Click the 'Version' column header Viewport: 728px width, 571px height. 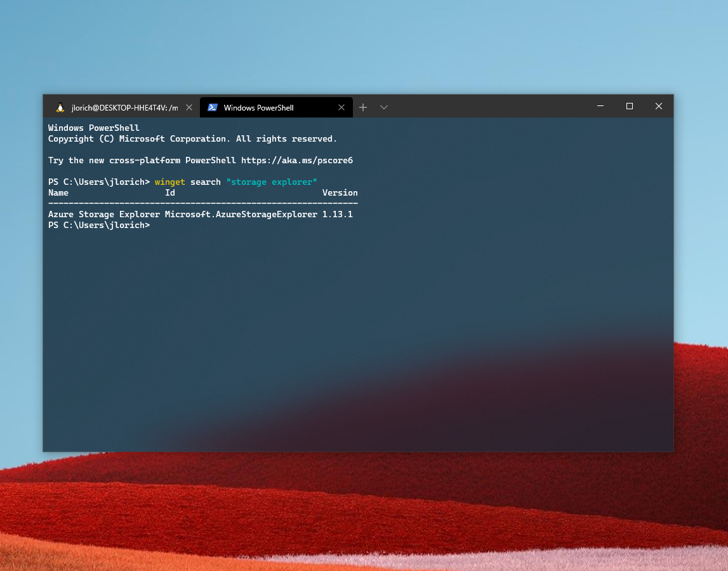pyautogui.click(x=340, y=192)
